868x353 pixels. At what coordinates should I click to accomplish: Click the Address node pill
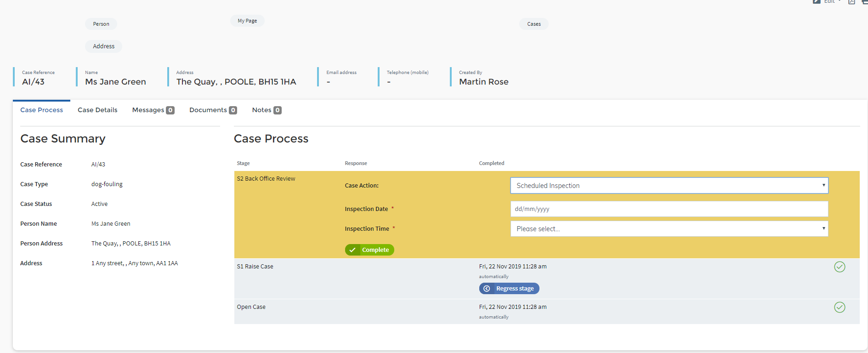(x=104, y=46)
